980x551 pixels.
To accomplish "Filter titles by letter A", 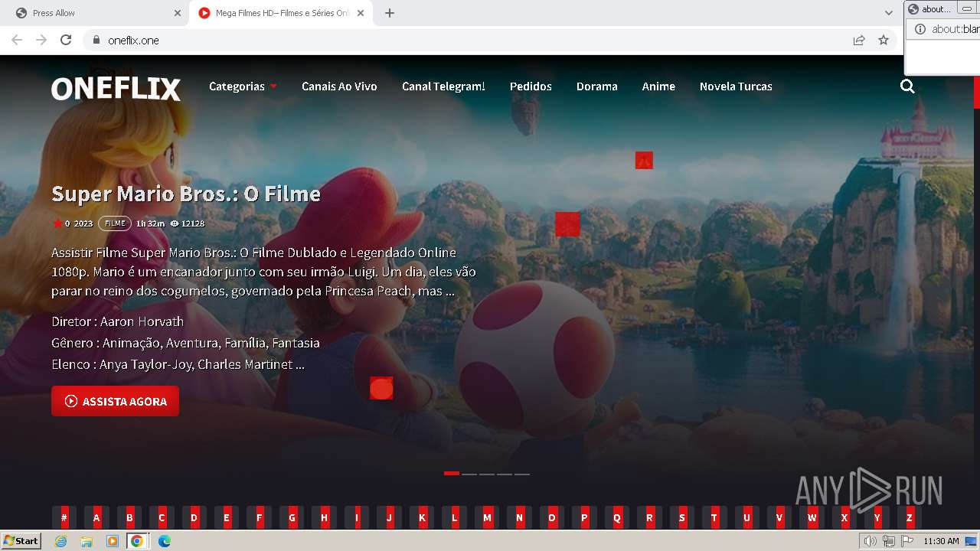I will pyautogui.click(x=96, y=517).
